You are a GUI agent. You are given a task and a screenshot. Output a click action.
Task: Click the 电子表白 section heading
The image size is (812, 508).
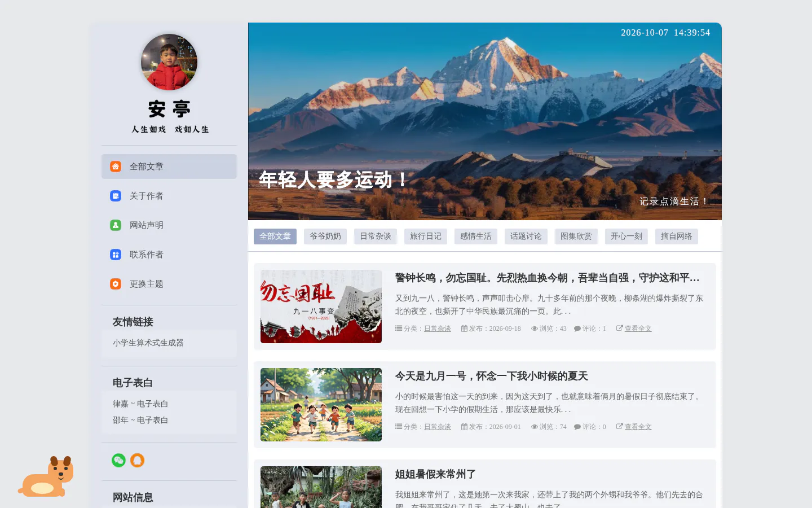[133, 383]
